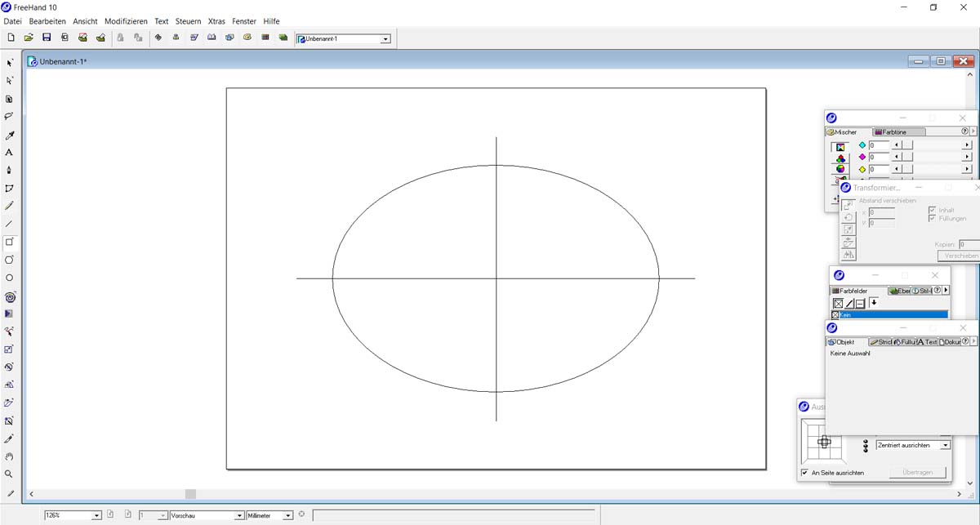Choose the Ellipse tool
The width and height of the screenshot is (980, 525).
[9, 278]
